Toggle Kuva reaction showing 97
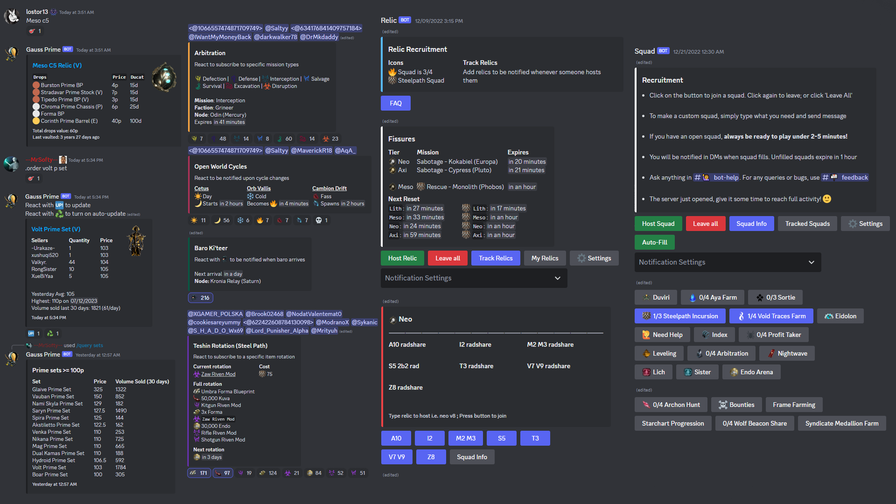 point(223,473)
